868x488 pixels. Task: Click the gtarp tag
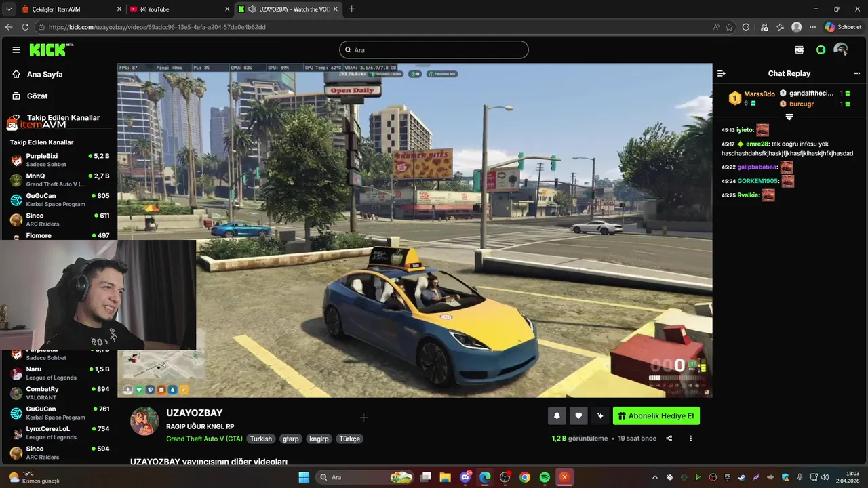[x=291, y=439]
